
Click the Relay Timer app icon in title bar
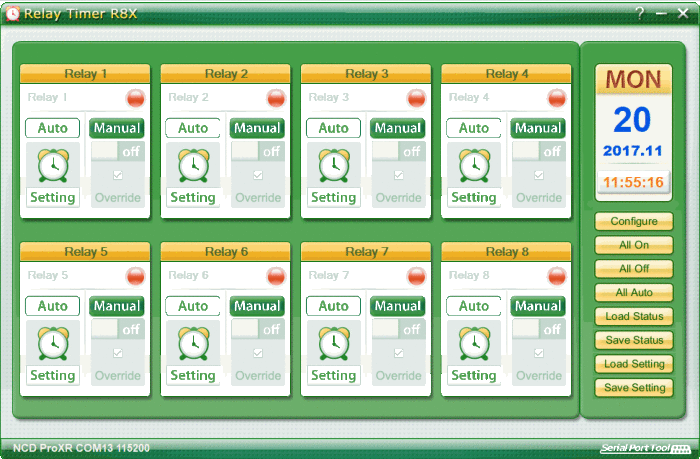pos(12,13)
